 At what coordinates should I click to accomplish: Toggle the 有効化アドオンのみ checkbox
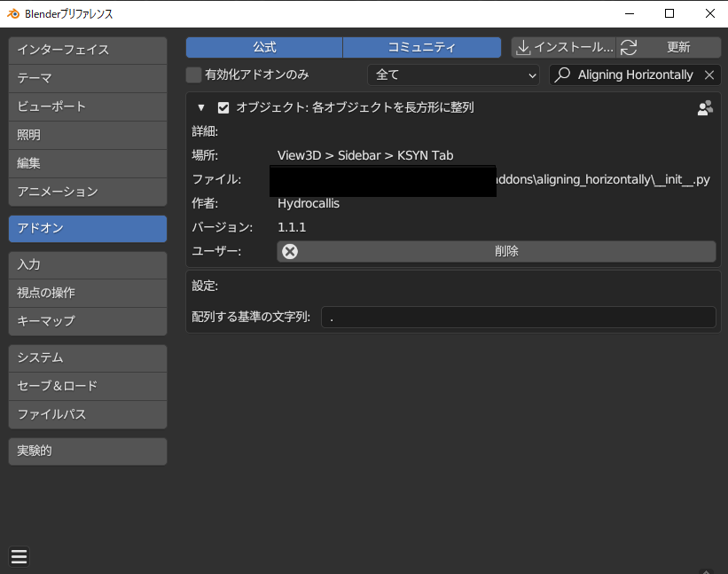pos(193,75)
